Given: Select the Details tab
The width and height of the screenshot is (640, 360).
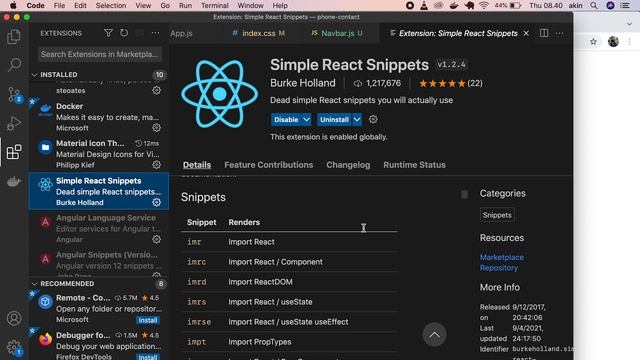Looking at the screenshot, I should pos(197,165).
